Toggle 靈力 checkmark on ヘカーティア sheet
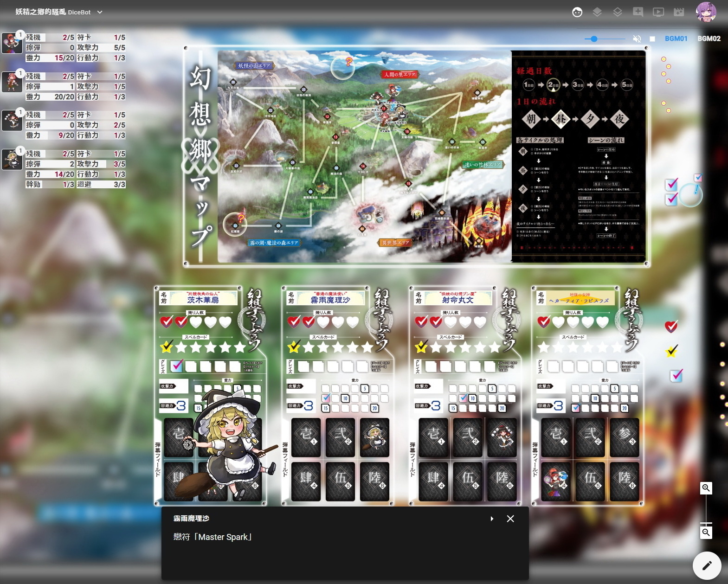Screen dimensions: 728x584 (576, 408)
